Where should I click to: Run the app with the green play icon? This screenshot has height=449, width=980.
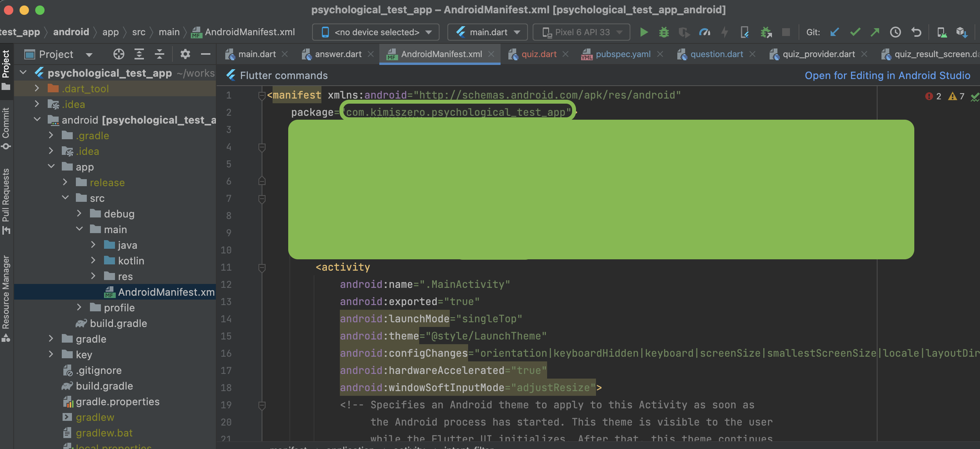[644, 32]
